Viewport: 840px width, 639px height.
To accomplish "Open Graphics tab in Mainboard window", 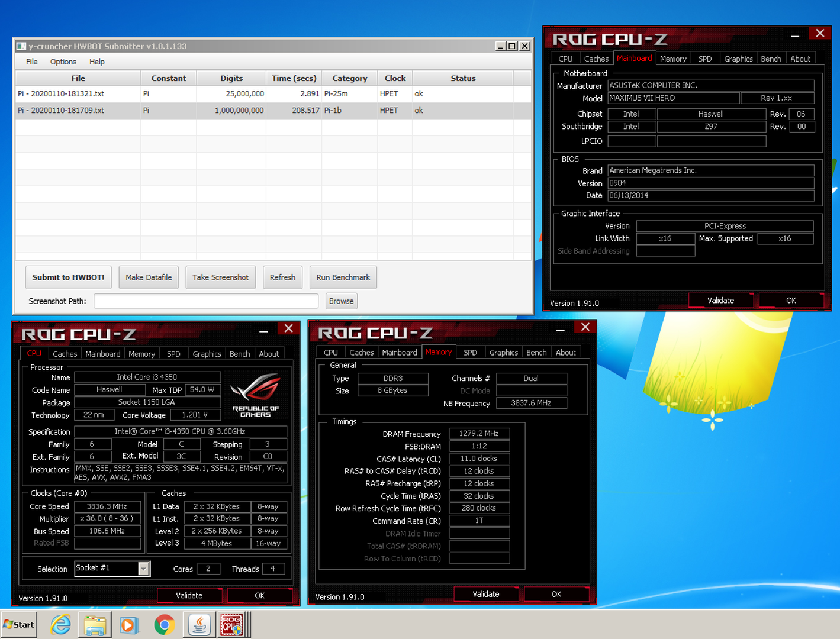I will pyautogui.click(x=738, y=59).
